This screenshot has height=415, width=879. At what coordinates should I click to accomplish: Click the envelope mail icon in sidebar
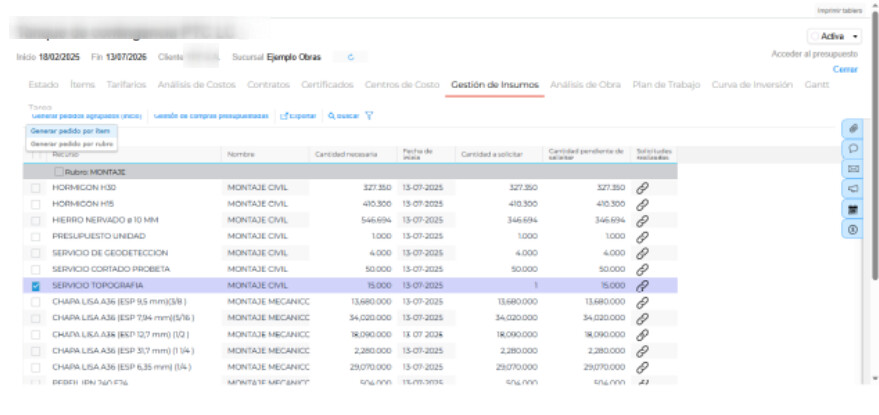coord(853,168)
